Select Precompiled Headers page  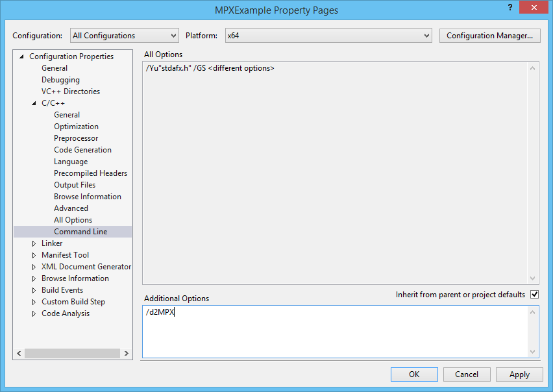(90, 173)
